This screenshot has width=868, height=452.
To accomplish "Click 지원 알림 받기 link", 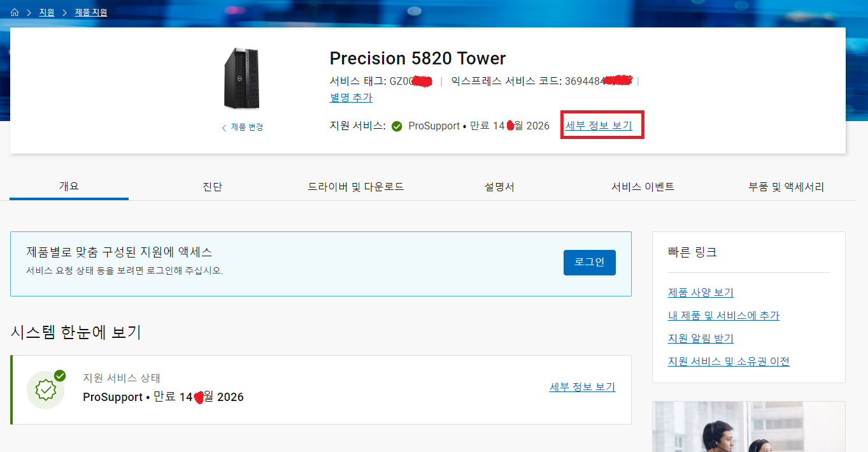I will [701, 339].
